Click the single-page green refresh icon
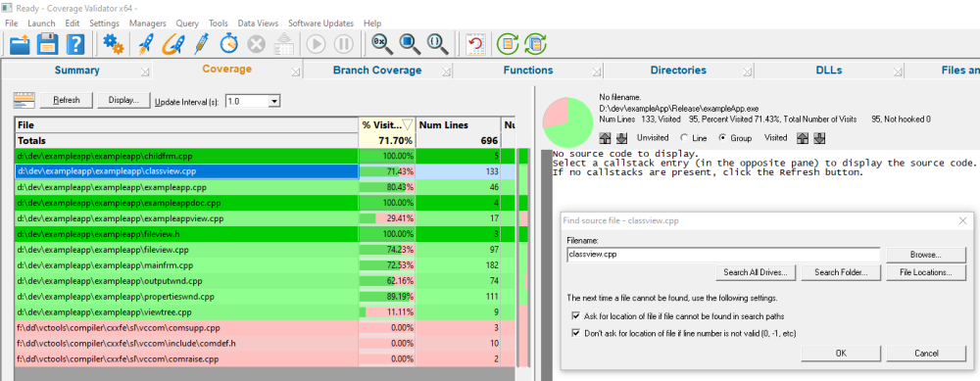 [x=508, y=44]
